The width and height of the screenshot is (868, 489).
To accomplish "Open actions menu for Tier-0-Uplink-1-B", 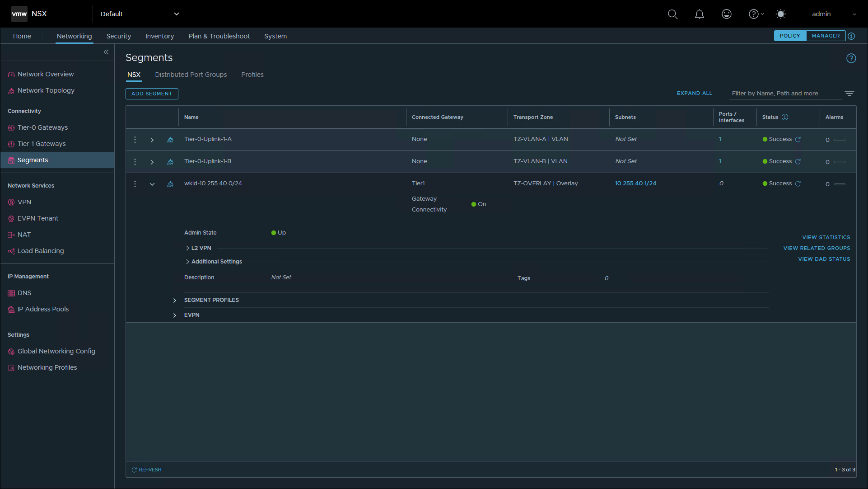I will [135, 162].
